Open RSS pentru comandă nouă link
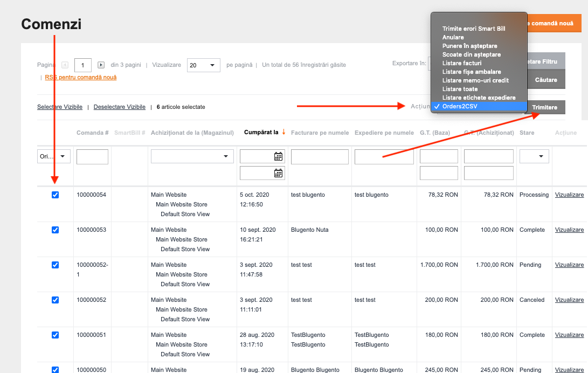The width and height of the screenshot is (588, 373). pyautogui.click(x=81, y=77)
